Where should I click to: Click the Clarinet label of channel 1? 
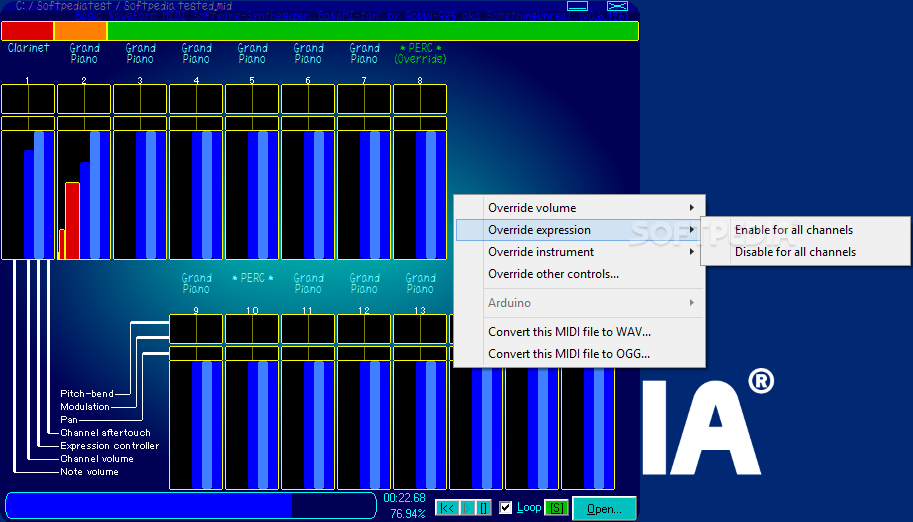click(28, 48)
